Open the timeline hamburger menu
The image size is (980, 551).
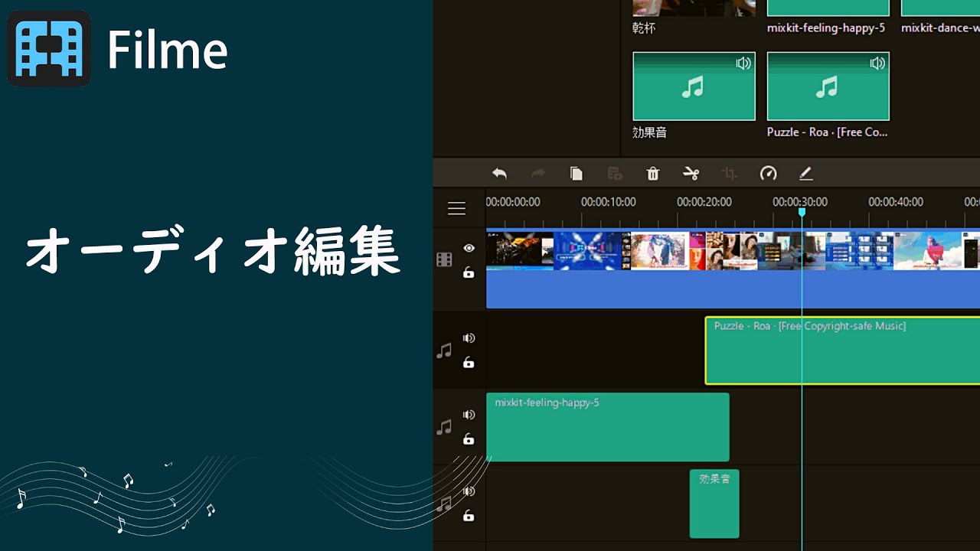[456, 208]
